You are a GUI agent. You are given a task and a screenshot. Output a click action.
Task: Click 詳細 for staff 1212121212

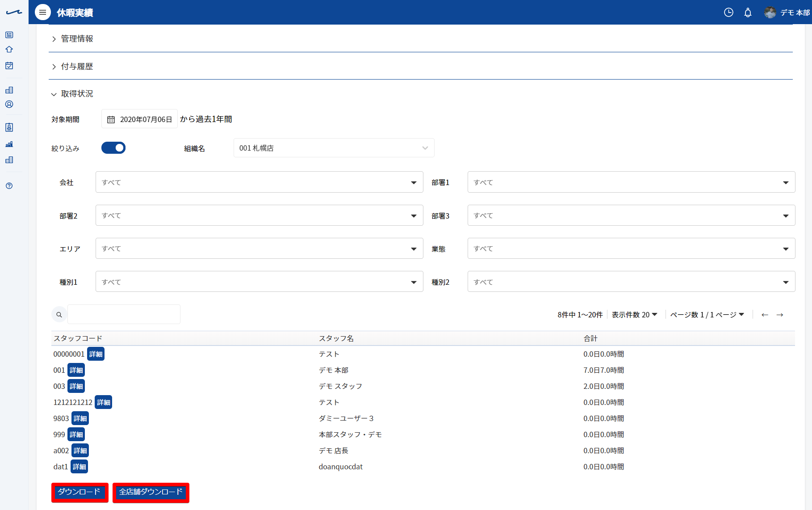click(x=103, y=402)
